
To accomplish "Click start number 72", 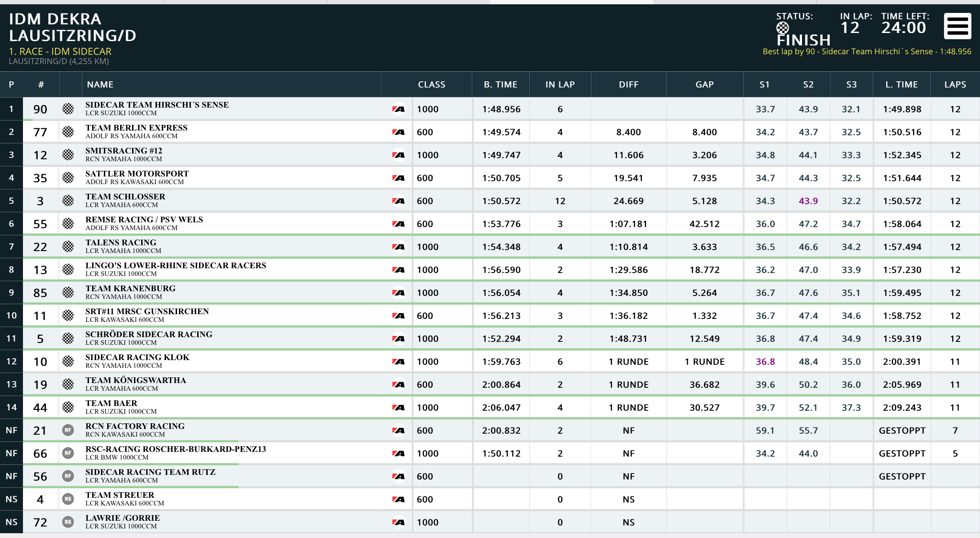I will point(40,522).
